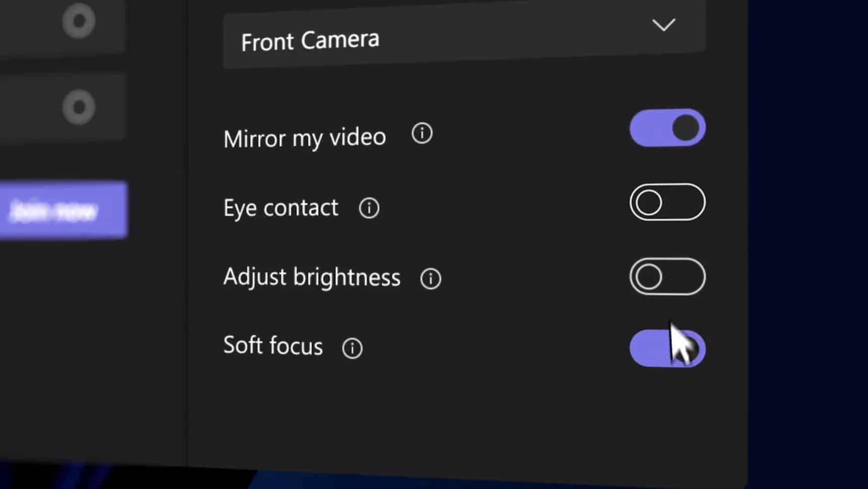The height and width of the screenshot is (489, 868).
Task: Click the Eye contact label text
Action: (x=281, y=208)
